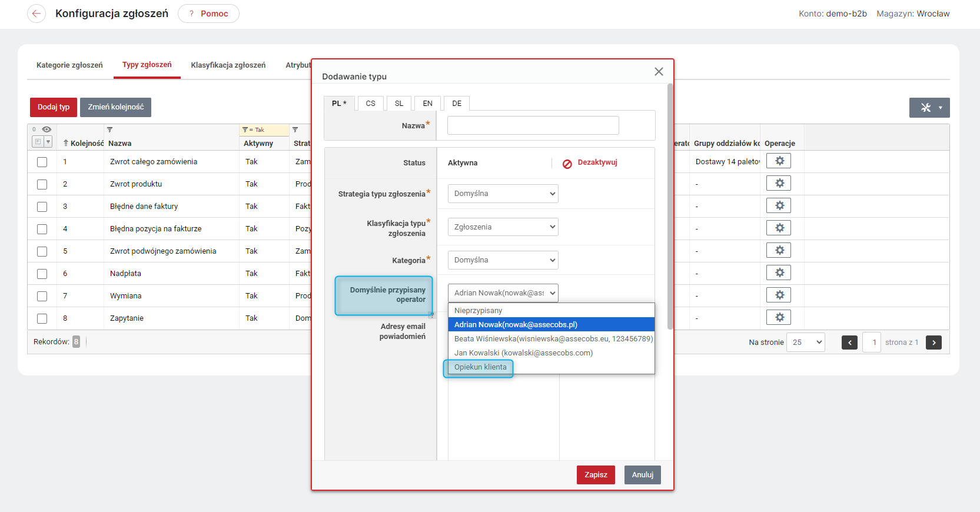Image resolution: width=980 pixels, height=512 pixels.
Task: Go to next page arrow
Action: tap(934, 343)
